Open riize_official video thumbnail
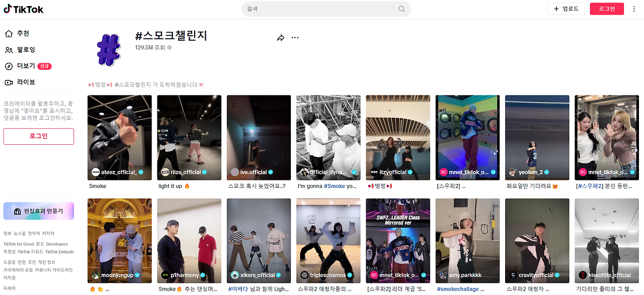 click(x=189, y=137)
